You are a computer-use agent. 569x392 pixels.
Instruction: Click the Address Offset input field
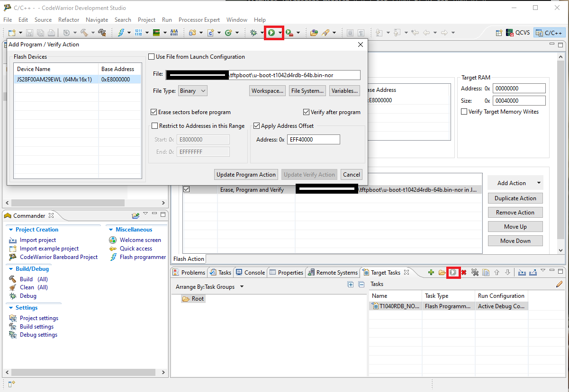click(313, 140)
